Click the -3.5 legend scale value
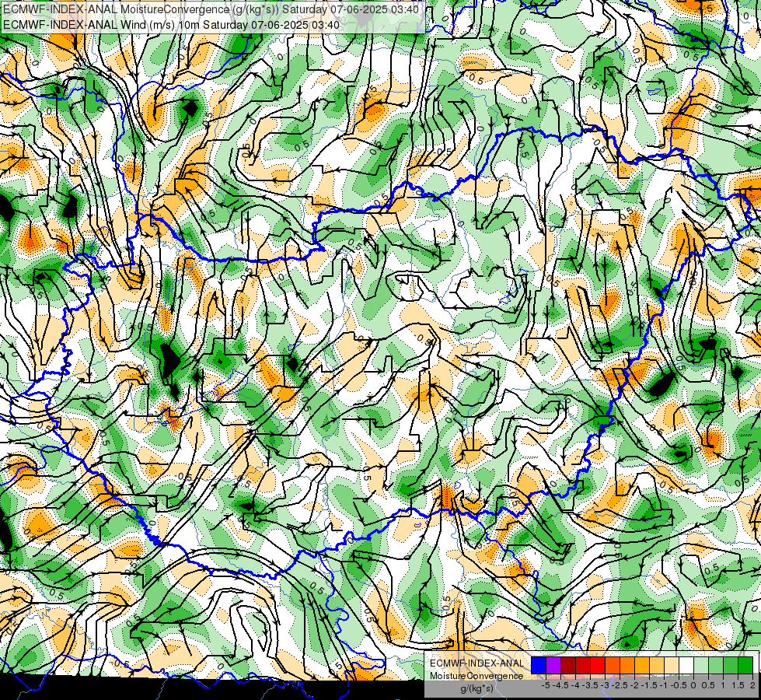This screenshot has width=761, height=700. click(591, 685)
